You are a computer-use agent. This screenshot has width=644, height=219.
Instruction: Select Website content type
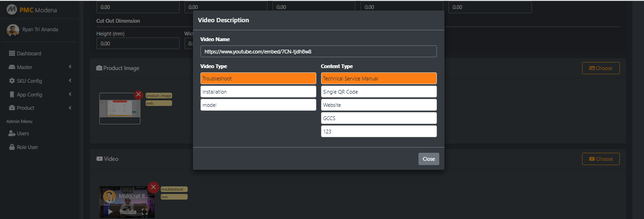(379, 105)
